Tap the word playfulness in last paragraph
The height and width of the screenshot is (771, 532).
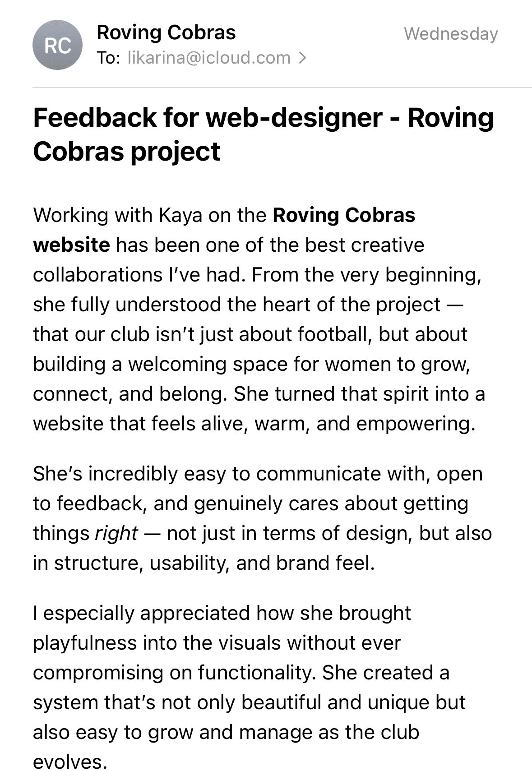point(85,643)
